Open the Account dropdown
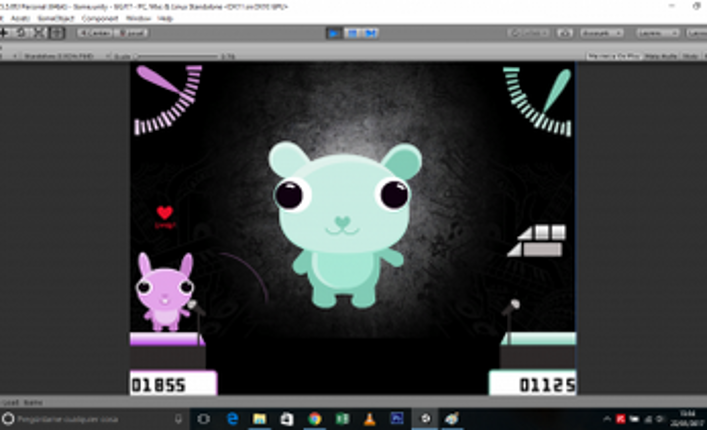Image resolution: width=707 pixels, height=430 pixels. (601, 33)
